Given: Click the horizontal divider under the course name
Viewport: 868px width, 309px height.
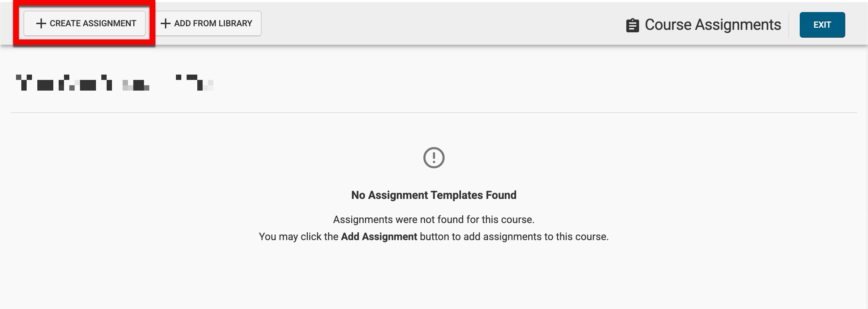Looking at the screenshot, I should tap(434, 113).
